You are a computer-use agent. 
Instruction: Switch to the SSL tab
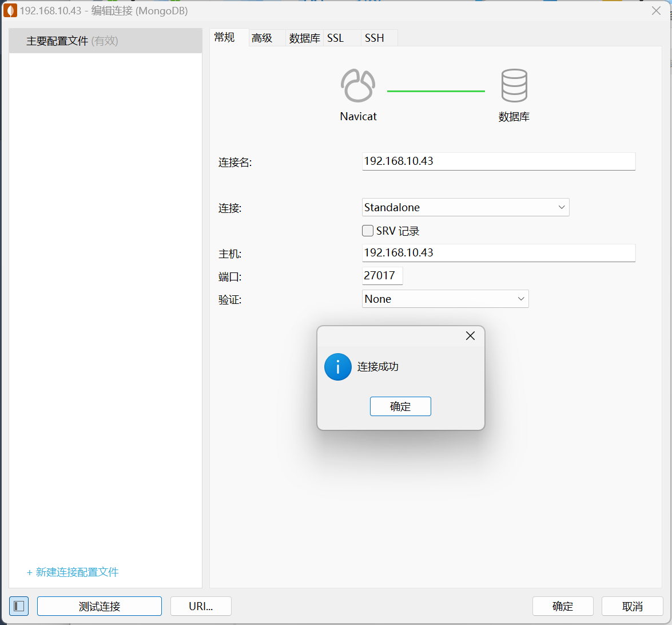(x=335, y=38)
